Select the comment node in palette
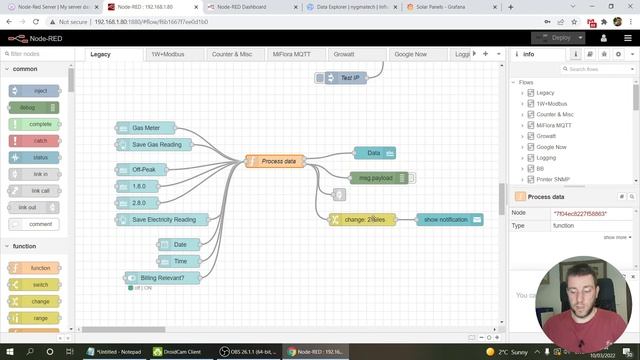 [34, 224]
